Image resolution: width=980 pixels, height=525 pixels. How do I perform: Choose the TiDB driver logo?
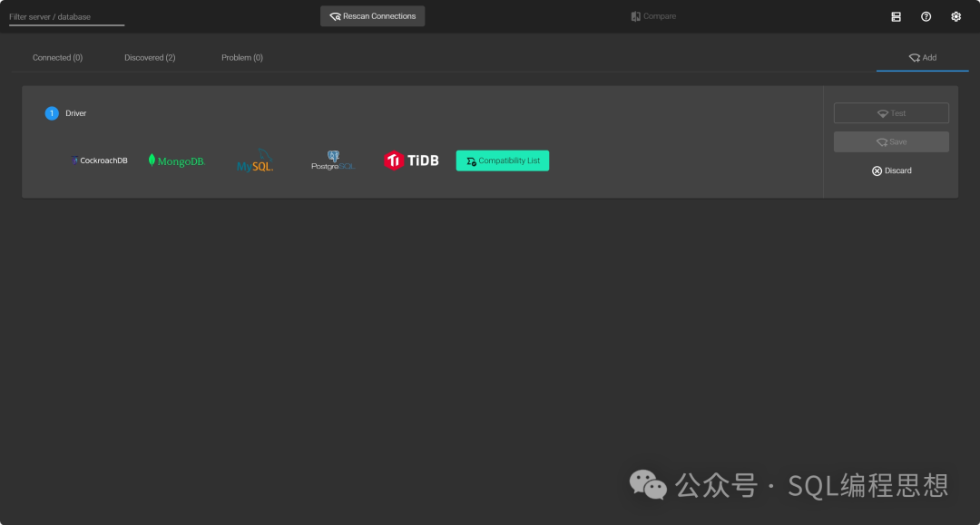pos(411,160)
